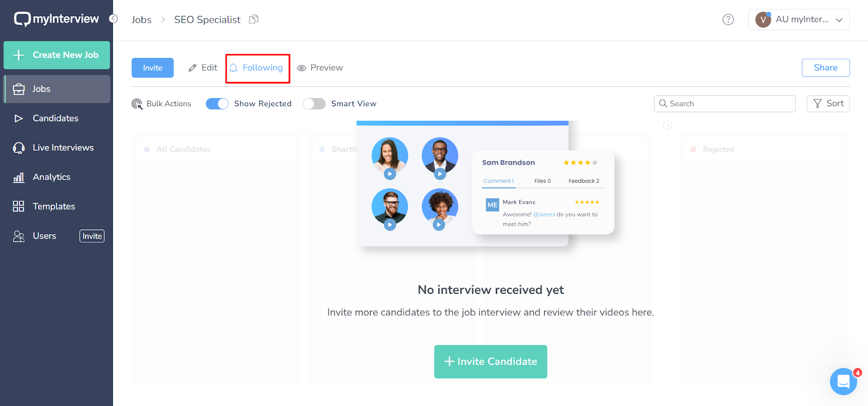Screen dimensions: 868x406
Task: Open Preview with the eye icon
Action: click(x=302, y=68)
